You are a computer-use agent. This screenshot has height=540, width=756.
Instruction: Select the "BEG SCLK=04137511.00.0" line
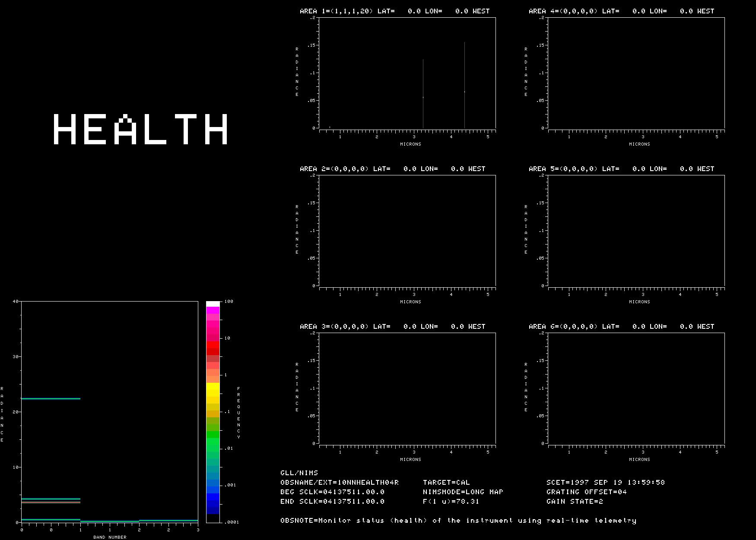[x=332, y=492]
